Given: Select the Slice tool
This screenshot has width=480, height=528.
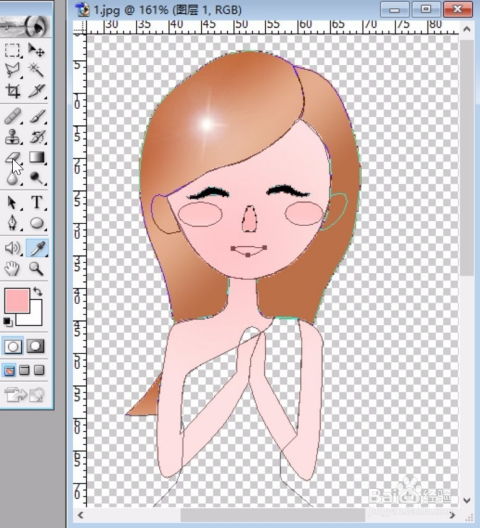Looking at the screenshot, I should pyautogui.click(x=36, y=91).
